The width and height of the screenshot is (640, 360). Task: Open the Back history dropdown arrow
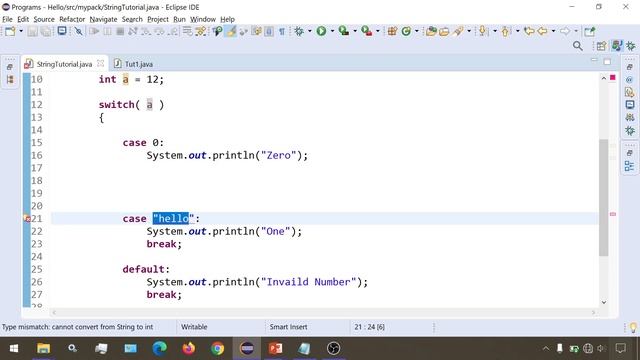click(x=553, y=31)
